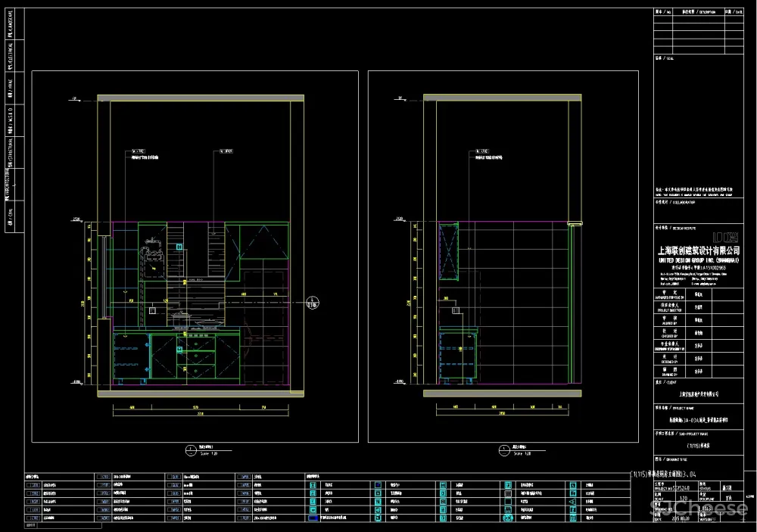Click the ceiling level marker on left elevation

point(76,99)
